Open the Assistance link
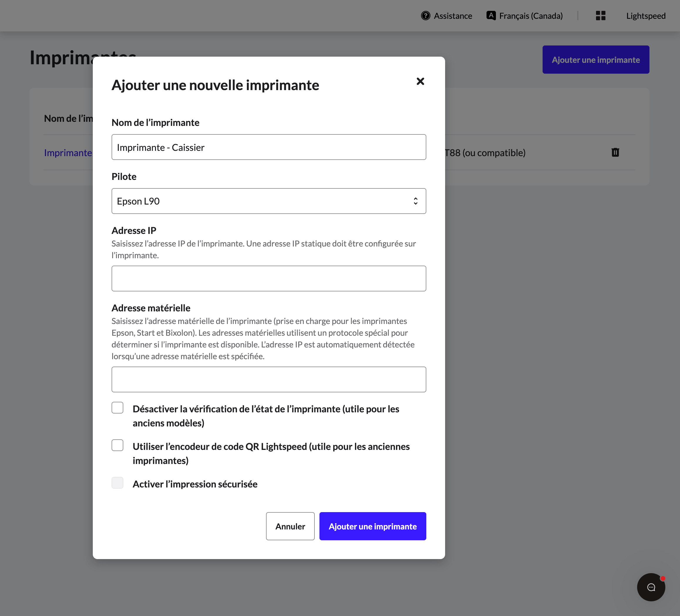 [x=453, y=16]
